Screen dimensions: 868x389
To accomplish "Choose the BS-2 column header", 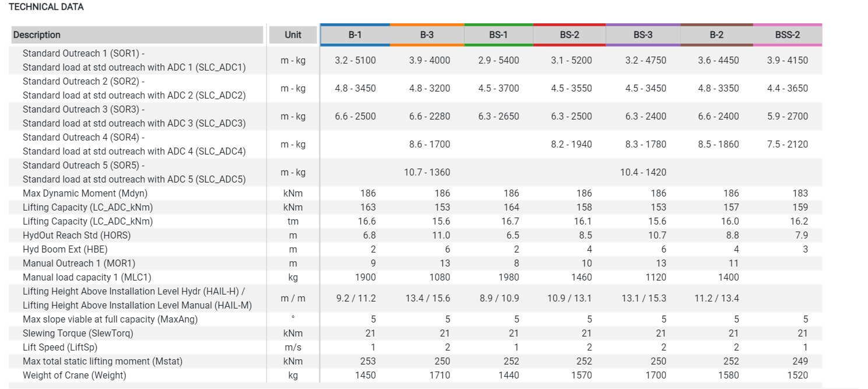I will (x=570, y=35).
